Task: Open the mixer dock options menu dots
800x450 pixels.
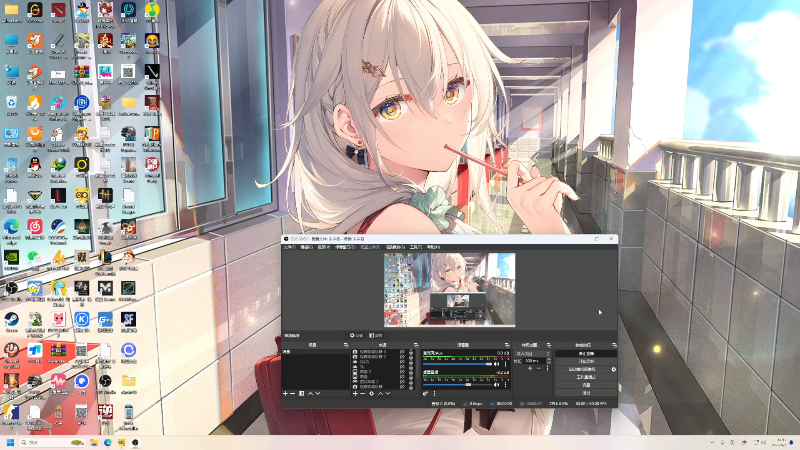Action: pyautogui.click(x=434, y=393)
